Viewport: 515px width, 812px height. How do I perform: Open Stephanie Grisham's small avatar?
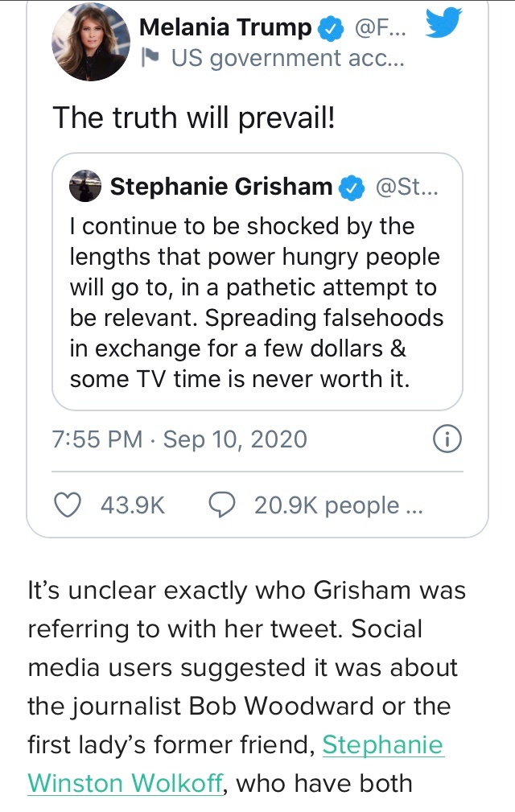tap(85, 186)
